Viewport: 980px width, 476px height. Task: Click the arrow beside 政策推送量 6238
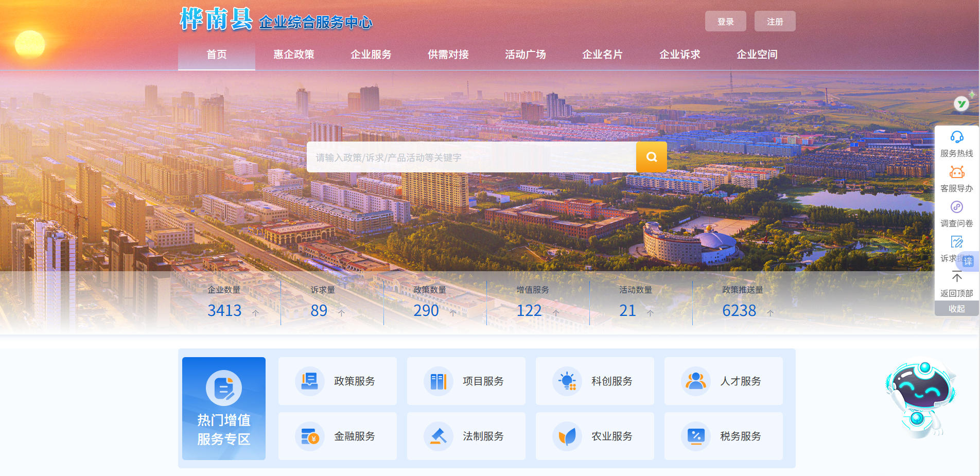coord(770,312)
